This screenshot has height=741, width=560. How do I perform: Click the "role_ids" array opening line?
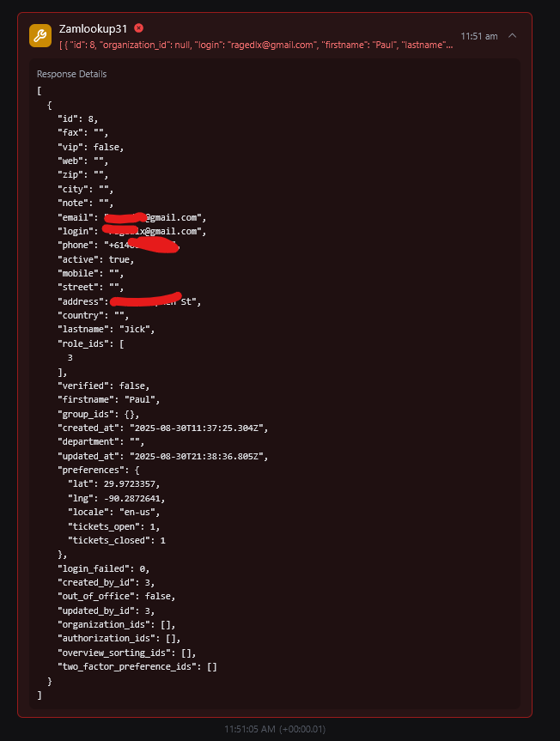91,343
